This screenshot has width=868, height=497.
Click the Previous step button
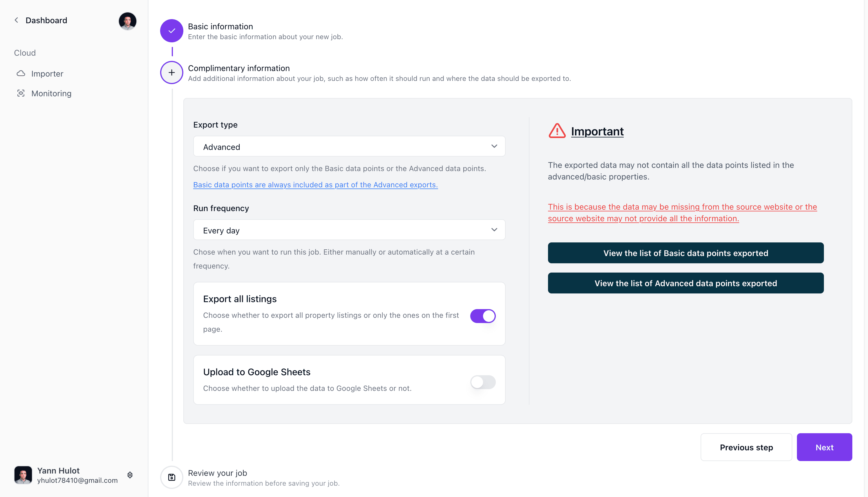[x=746, y=447]
